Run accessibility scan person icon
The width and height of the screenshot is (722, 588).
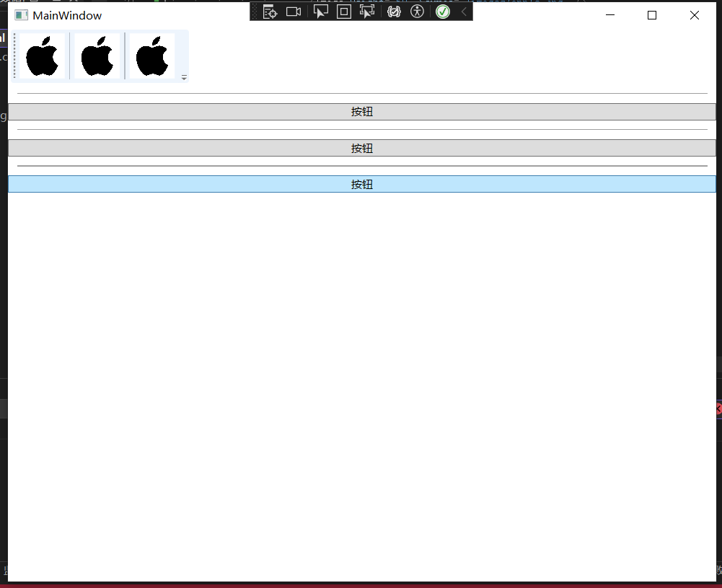point(417,12)
